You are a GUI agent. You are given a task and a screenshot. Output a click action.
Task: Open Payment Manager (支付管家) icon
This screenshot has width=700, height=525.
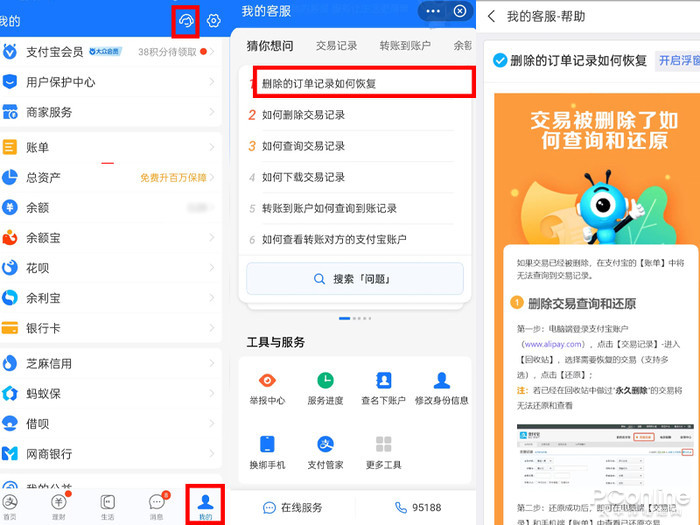pyautogui.click(x=325, y=445)
